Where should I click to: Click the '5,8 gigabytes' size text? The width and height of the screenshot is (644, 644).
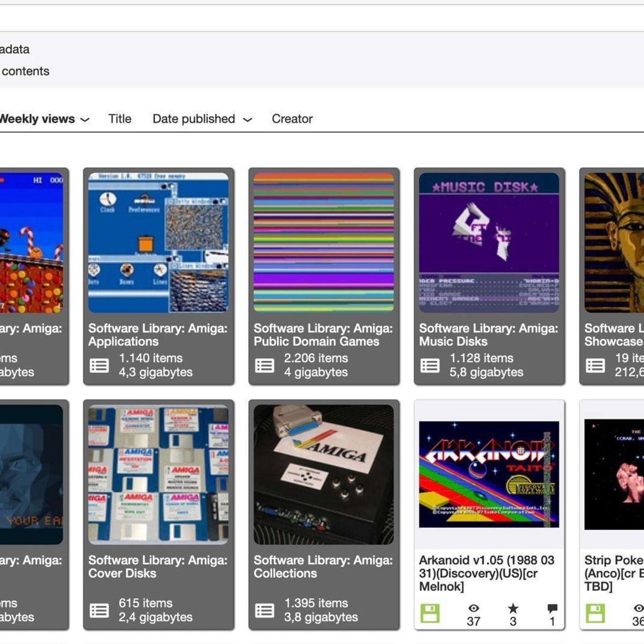tap(487, 372)
